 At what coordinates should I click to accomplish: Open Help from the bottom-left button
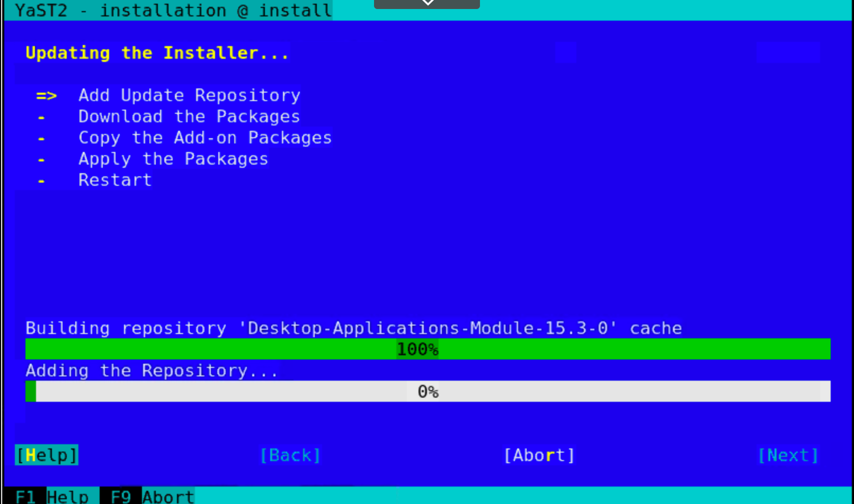46,455
